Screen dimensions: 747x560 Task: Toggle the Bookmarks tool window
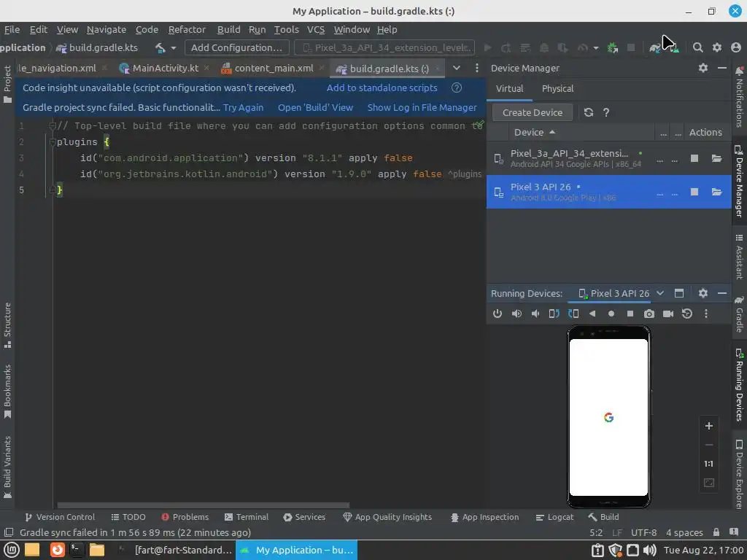tap(7, 392)
